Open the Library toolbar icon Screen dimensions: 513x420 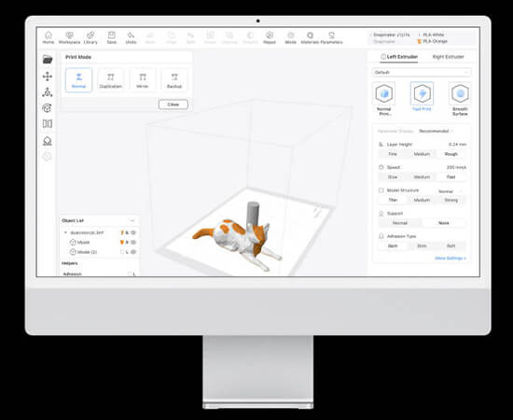[90, 37]
